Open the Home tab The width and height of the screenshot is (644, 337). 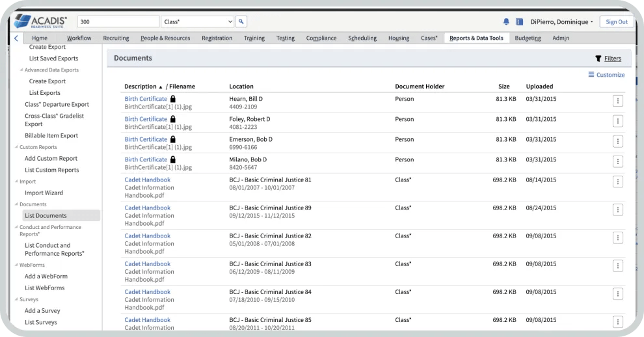[x=40, y=38]
